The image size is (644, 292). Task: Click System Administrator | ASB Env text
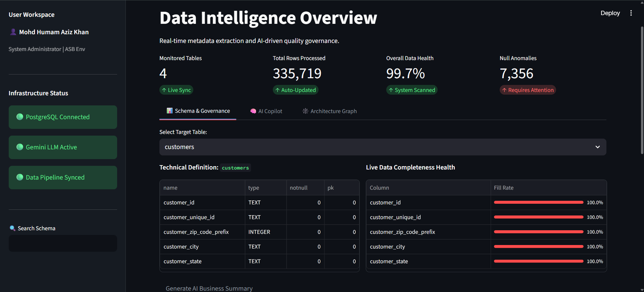click(x=47, y=49)
